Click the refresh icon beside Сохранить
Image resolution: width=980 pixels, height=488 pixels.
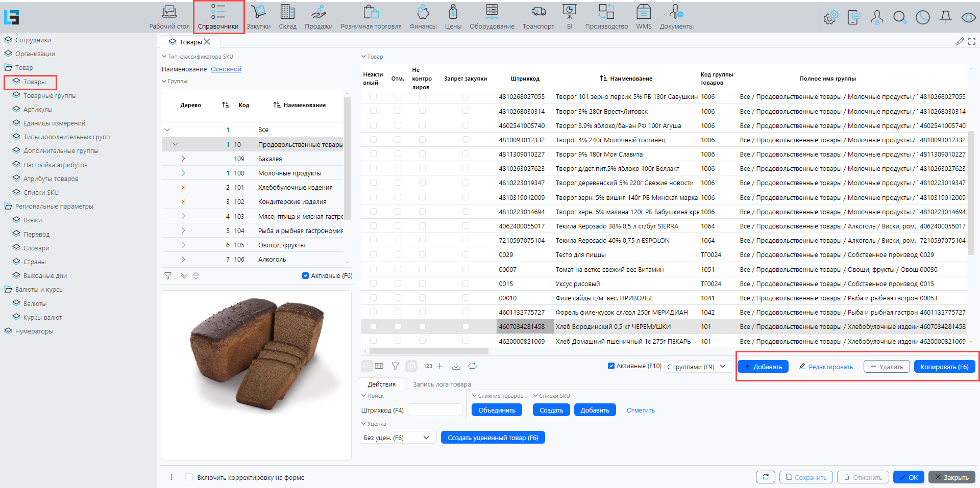765,477
